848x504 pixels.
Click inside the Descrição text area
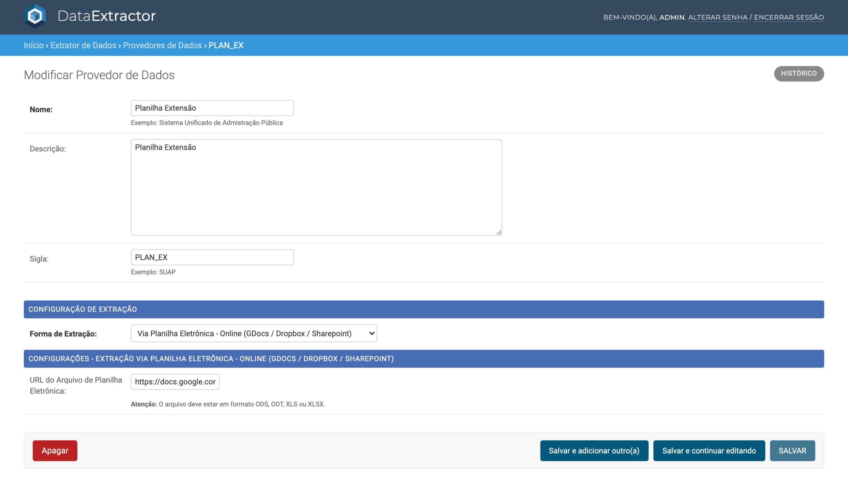(316, 187)
